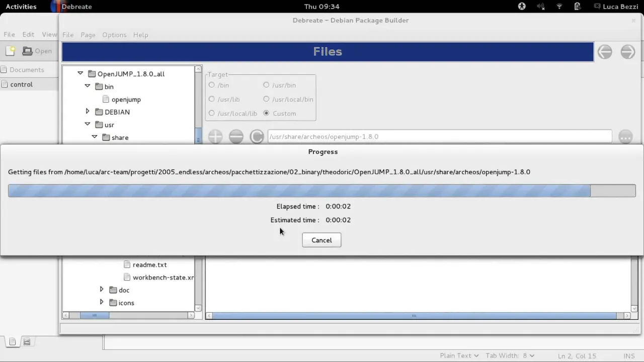Image resolution: width=644 pixels, height=362 pixels.
Task: Select the icons folder in tree
Action: [x=126, y=303]
